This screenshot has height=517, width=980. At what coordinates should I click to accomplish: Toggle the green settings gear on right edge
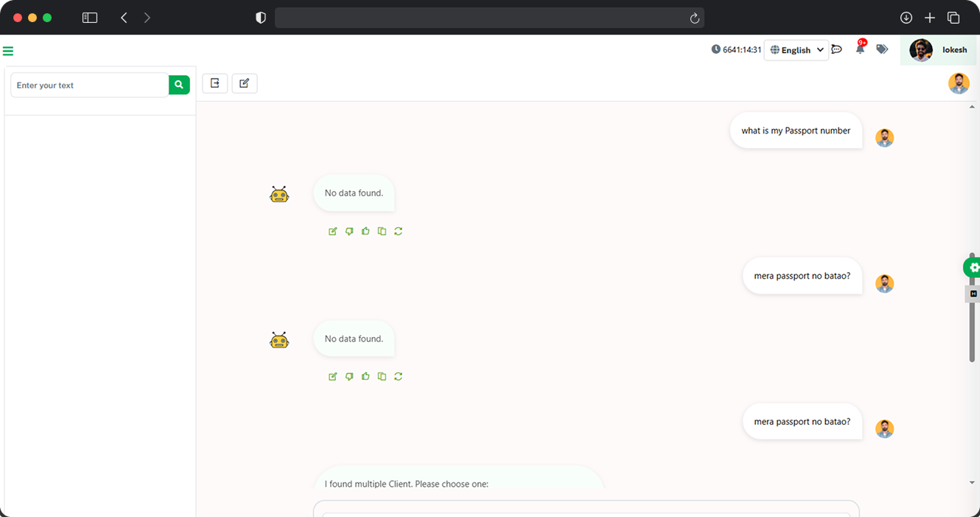pyautogui.click(x=973, y=267)
